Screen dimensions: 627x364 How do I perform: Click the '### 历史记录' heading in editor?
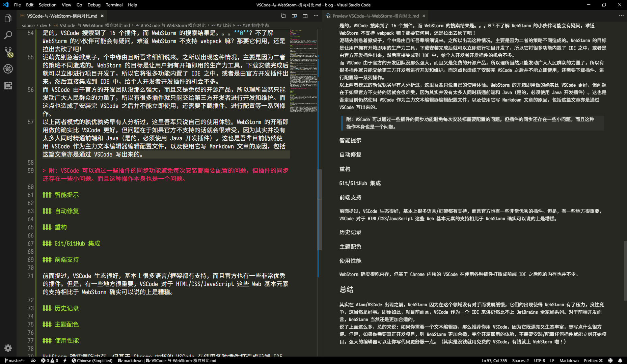coord(61,308)
